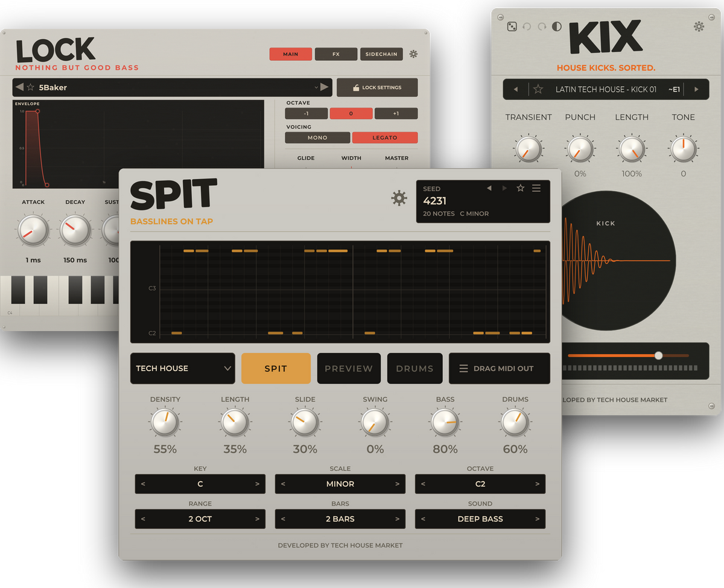Click the Preview button

click(x=349, y=368)
